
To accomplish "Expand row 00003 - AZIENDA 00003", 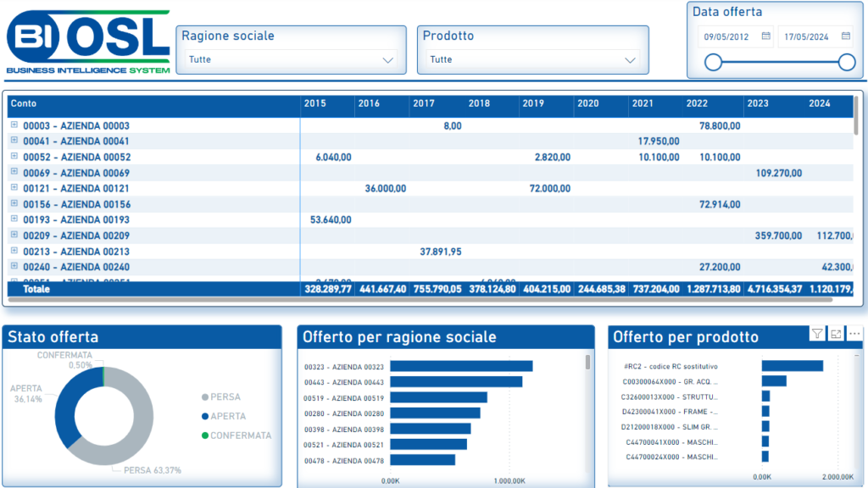I will coord(14,125).
